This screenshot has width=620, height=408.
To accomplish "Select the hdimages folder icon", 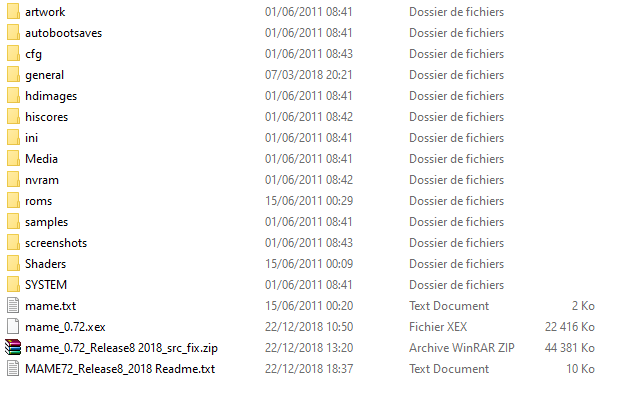I will pos(13,96).
